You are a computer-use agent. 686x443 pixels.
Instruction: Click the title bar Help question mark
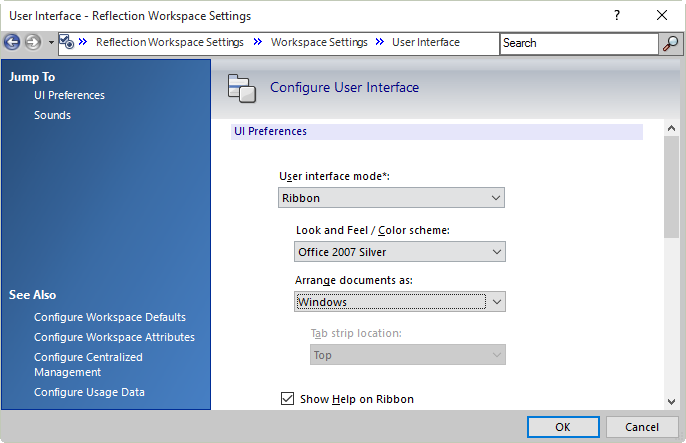[617, 16]
